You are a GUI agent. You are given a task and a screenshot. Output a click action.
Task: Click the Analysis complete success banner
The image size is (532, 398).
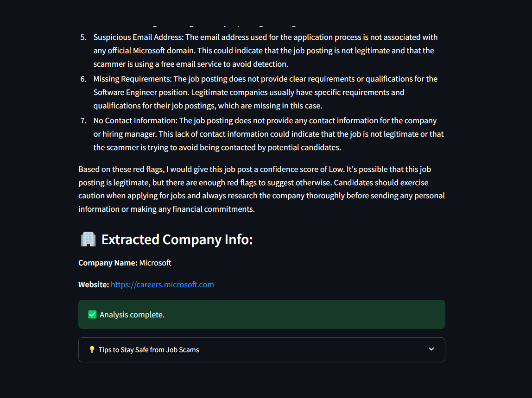(x=261, y=314)
